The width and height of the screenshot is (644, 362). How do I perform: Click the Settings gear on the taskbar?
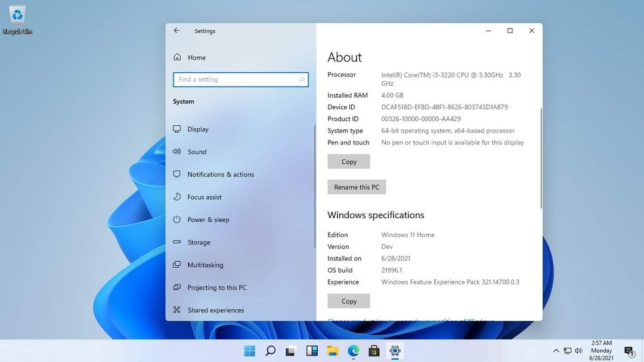(x=395, y=351)
